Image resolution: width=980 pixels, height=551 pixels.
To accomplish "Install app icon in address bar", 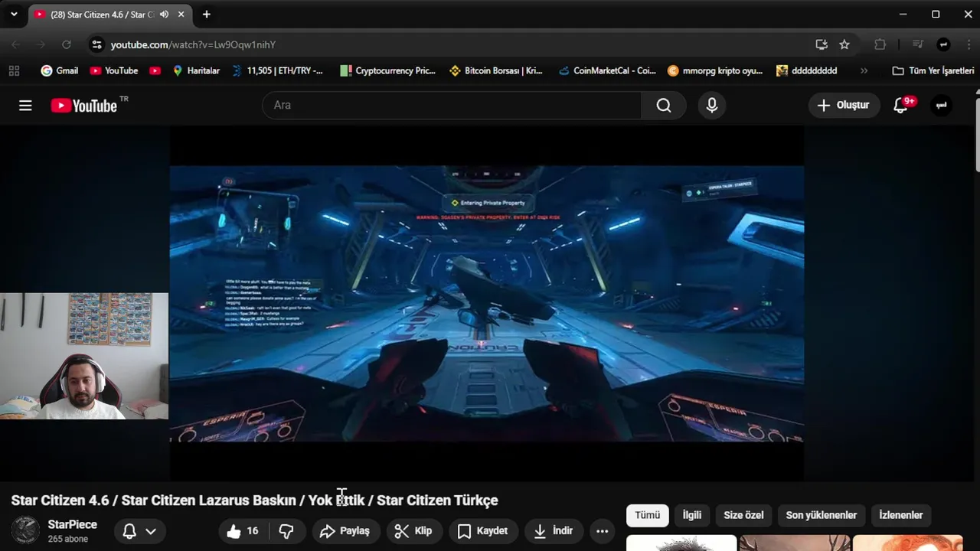I will pos(822,45).
